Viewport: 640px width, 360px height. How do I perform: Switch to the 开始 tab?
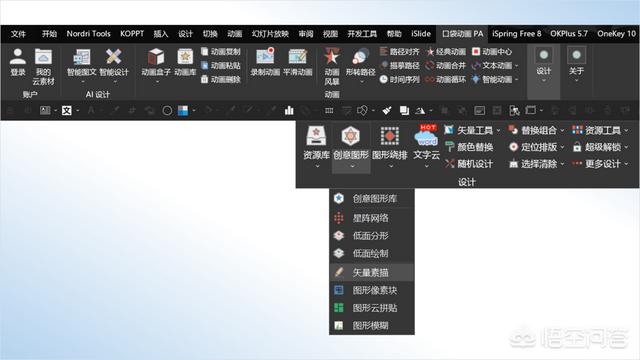(49, 33)
